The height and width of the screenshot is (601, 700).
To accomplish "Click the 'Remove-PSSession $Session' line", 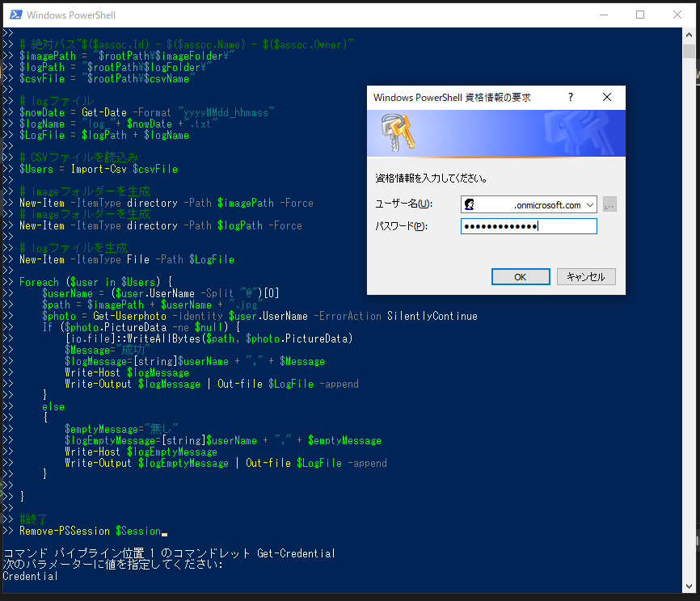I will click(90, 531).
